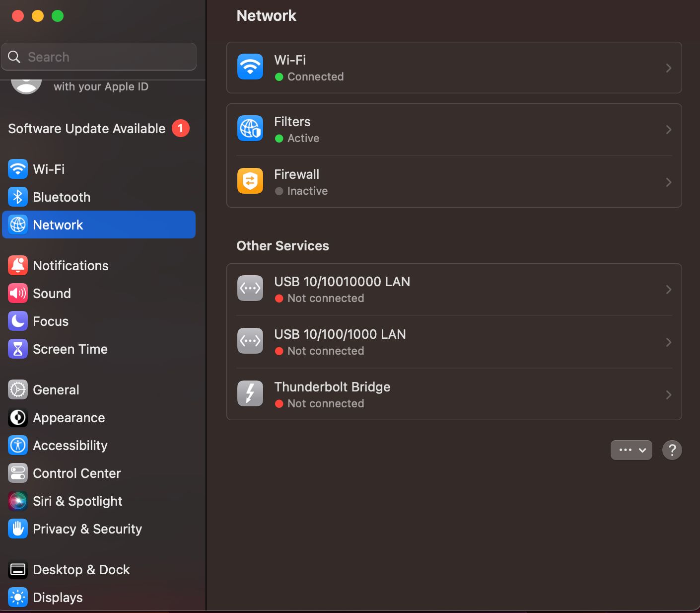Image resolution: width=700 pixels, height=613 pixels.
Task: Click the Siri & Spotlight icon
Action: point(18,501)
